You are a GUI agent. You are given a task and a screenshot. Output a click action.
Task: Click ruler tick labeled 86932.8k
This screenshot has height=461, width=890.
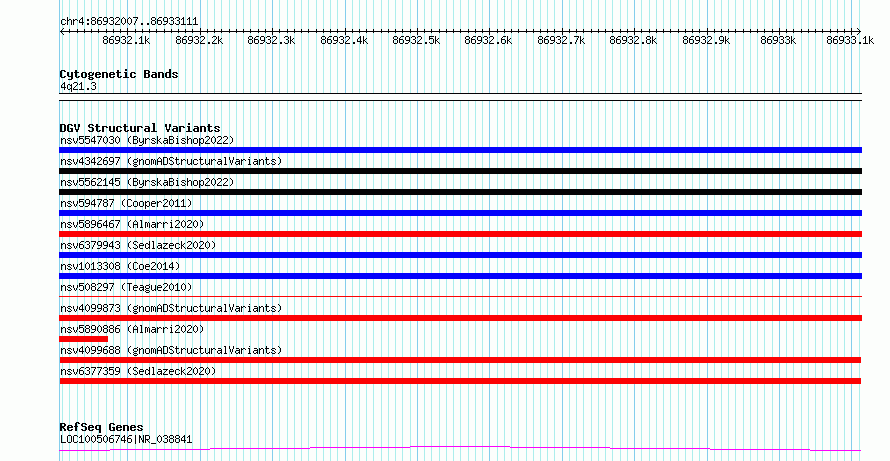pos(633,40)
